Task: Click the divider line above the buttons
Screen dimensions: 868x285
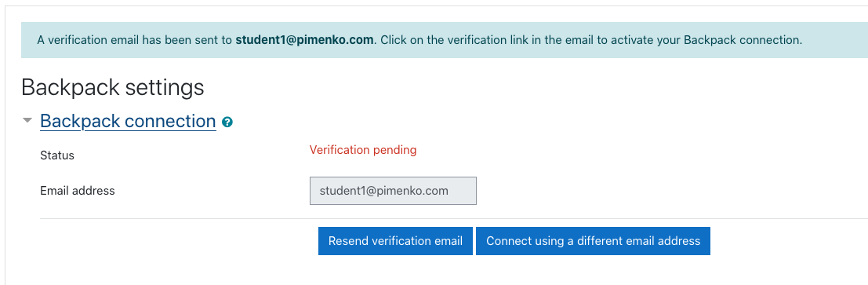Action: [x=454, y=218]
